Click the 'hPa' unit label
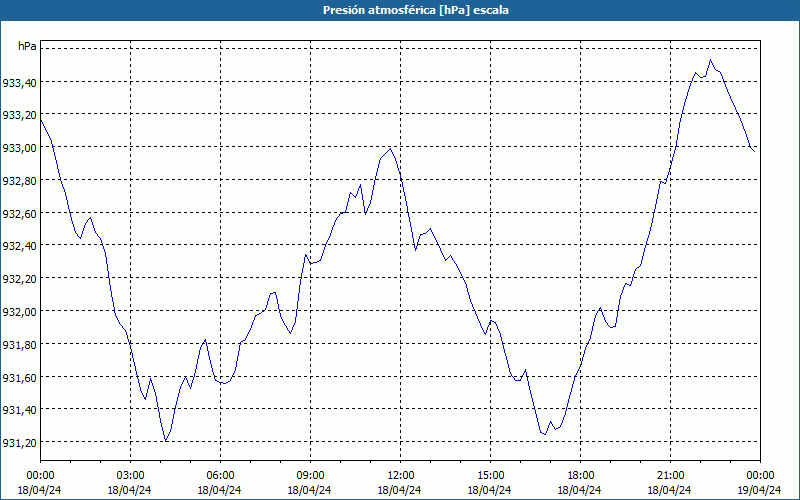The width and height of the screenshot is (800, 500). pos(27,46)
